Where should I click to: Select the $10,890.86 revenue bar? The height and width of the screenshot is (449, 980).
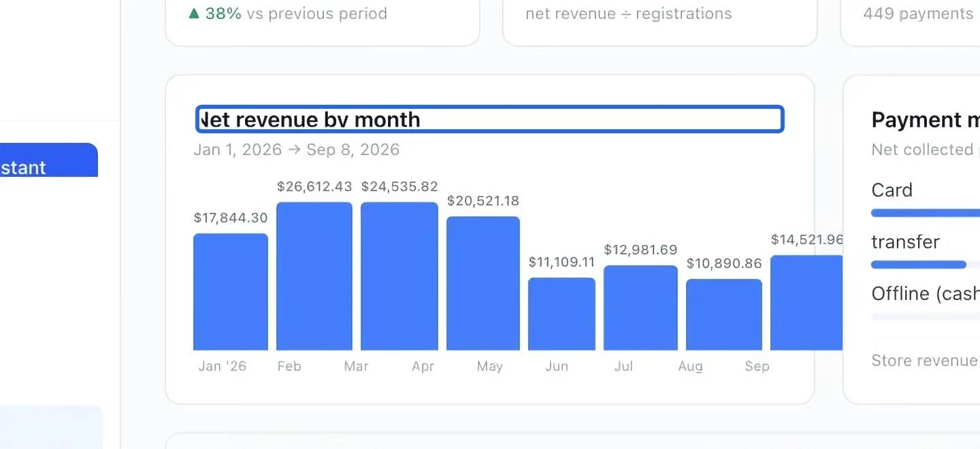point(724,315)
